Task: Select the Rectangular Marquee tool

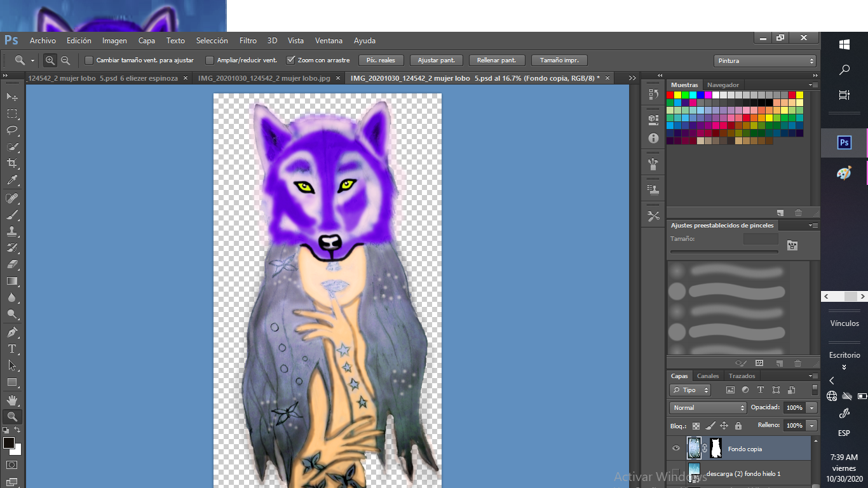Action: click(12, 114)
